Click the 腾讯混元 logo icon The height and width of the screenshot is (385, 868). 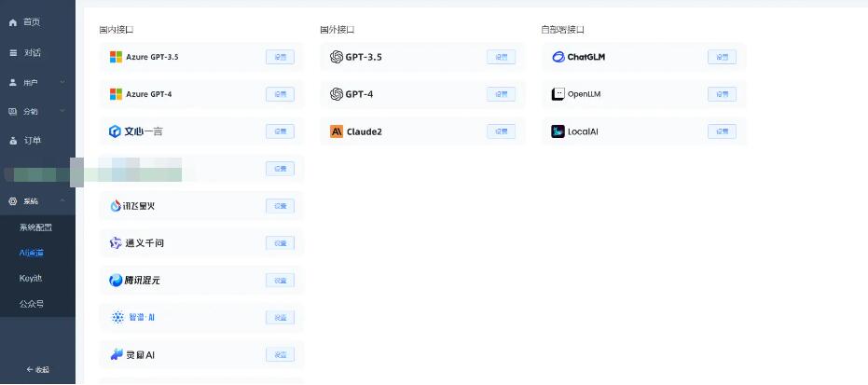point(116,281)
